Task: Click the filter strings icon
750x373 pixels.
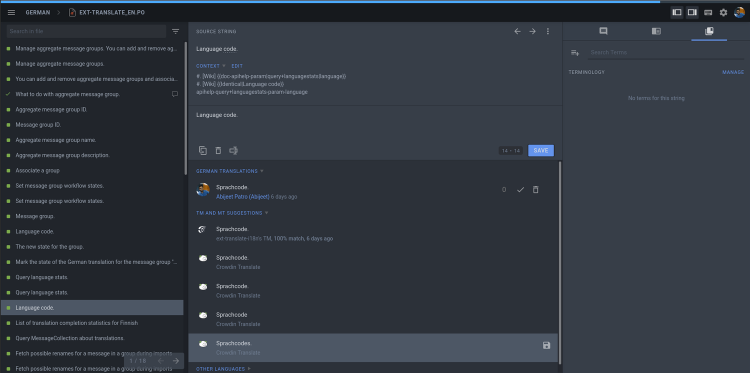Action: (x=176, y=32)
